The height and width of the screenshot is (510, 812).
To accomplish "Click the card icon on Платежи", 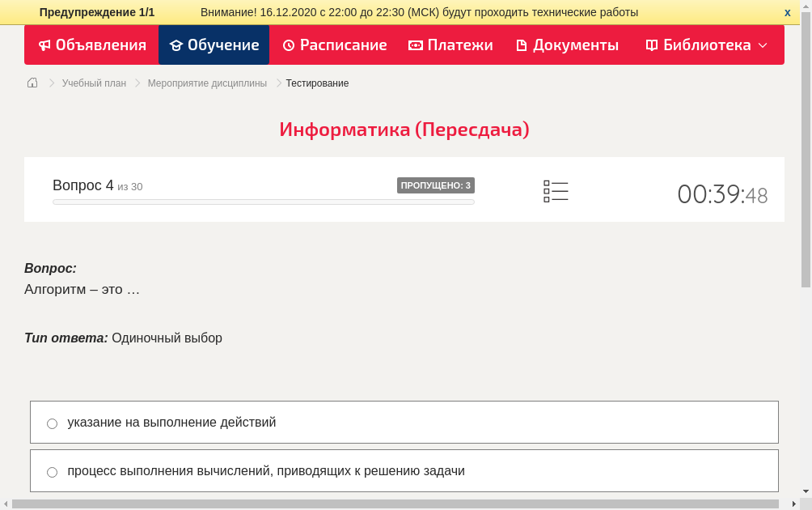I will point(415,45).
